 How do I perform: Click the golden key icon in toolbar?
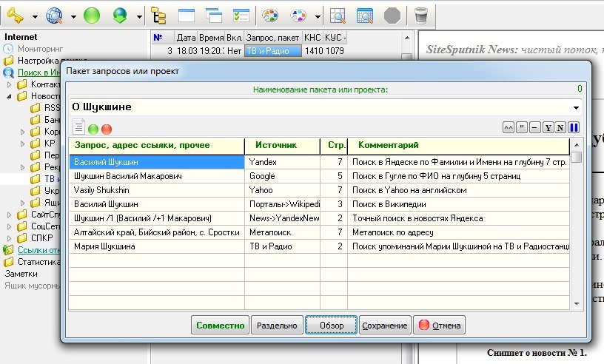click(x=15, y=15)
